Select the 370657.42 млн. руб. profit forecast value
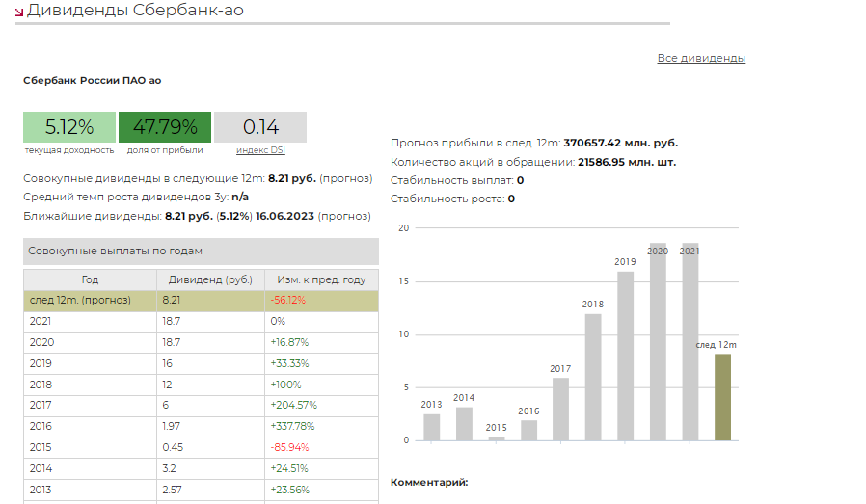The height and width of the screenshot is (504, 866). [x=620, y=143]
